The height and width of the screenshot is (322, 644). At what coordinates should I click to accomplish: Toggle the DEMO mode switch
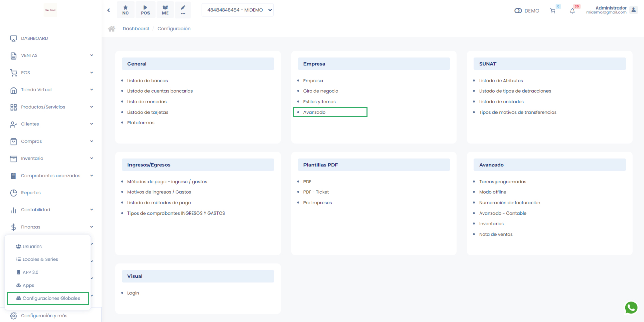click(518, 11)
